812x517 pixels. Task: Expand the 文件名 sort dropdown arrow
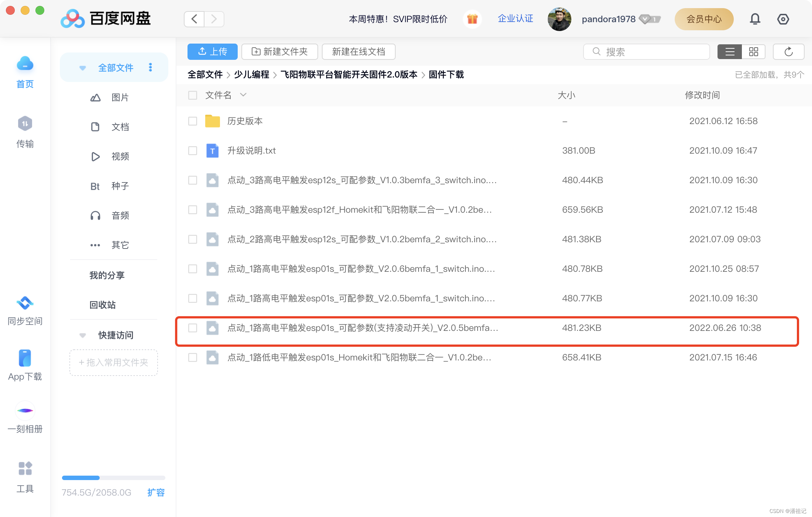click(243, 95)
